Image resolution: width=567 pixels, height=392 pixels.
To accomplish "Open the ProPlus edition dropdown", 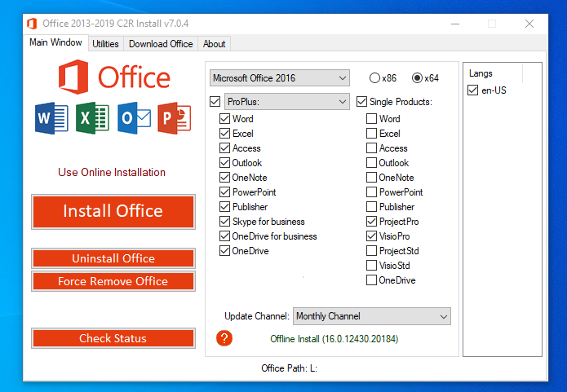I will 287,102.
